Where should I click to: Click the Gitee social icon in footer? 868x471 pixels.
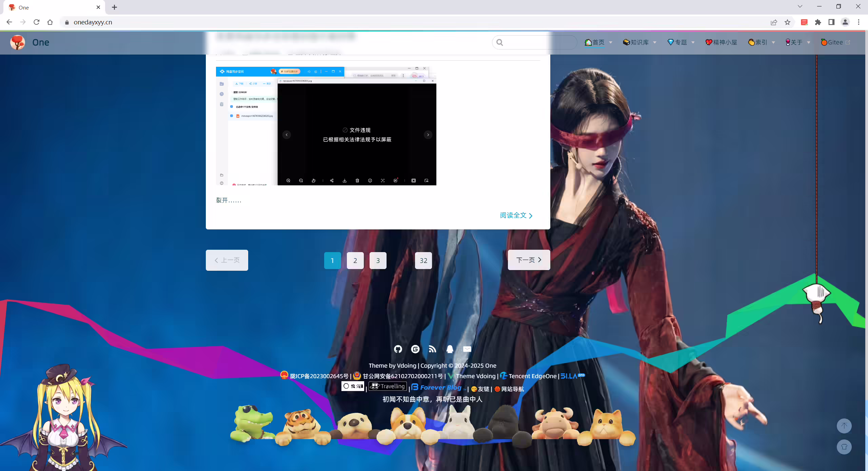(x=415, y=349)
